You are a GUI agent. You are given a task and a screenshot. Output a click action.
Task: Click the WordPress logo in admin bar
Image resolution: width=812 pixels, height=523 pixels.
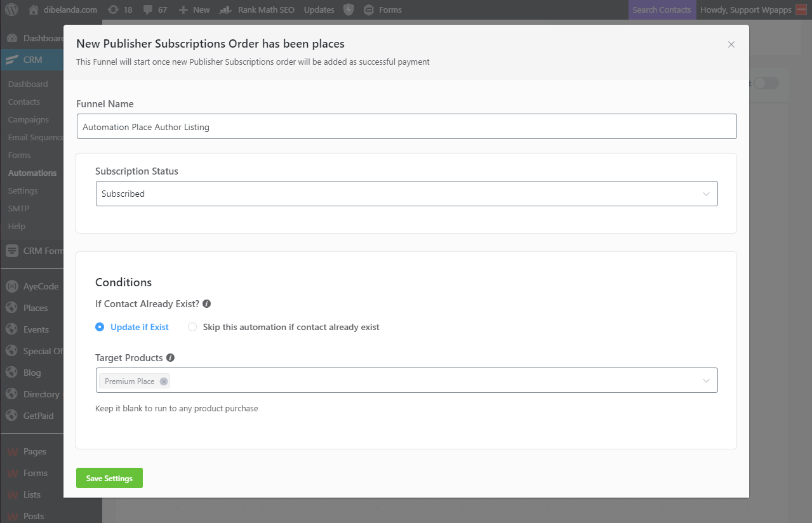click(x=11, y=10)
